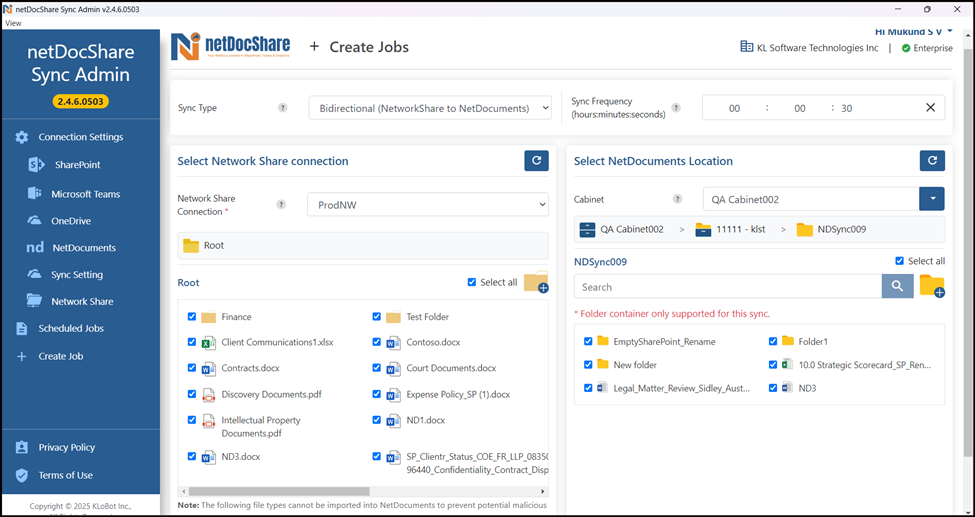Open the Privacy Policy link
Image resolution: width=975 pixels, height=517 pixels.
67,447
